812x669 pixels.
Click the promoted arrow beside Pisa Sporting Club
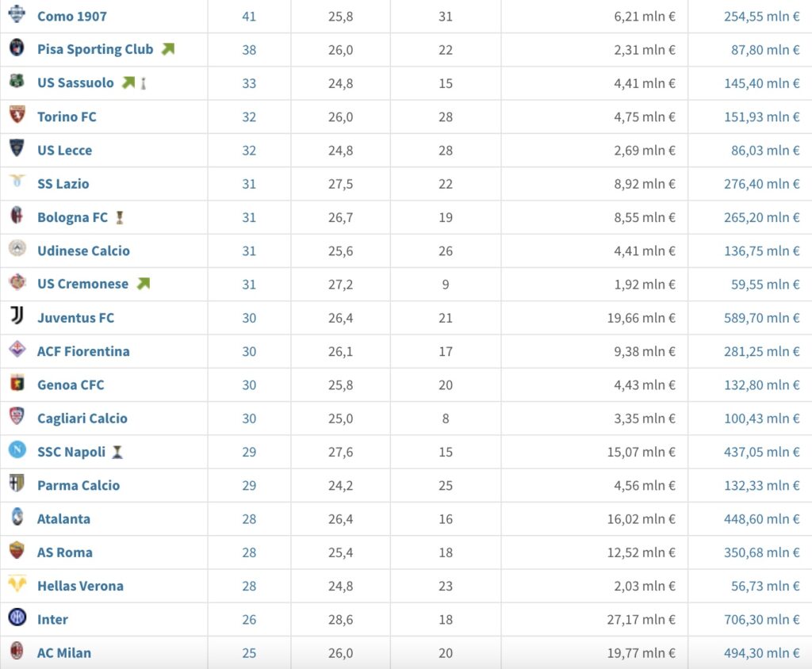(167, 49)
